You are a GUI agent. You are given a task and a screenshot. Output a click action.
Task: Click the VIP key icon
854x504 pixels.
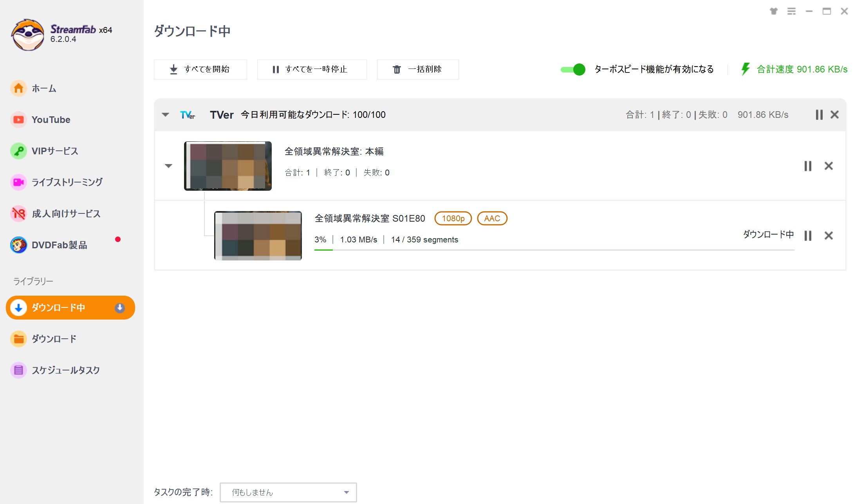[18, 151]
